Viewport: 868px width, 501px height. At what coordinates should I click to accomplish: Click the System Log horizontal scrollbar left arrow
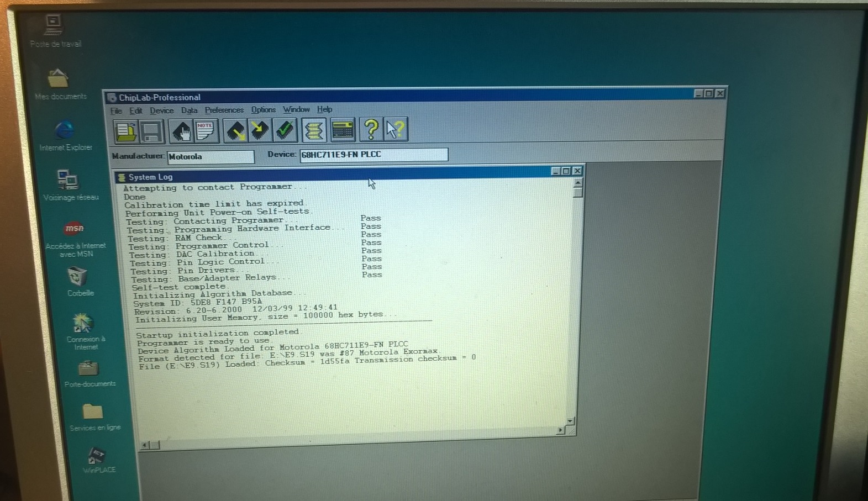click(145, 445)
